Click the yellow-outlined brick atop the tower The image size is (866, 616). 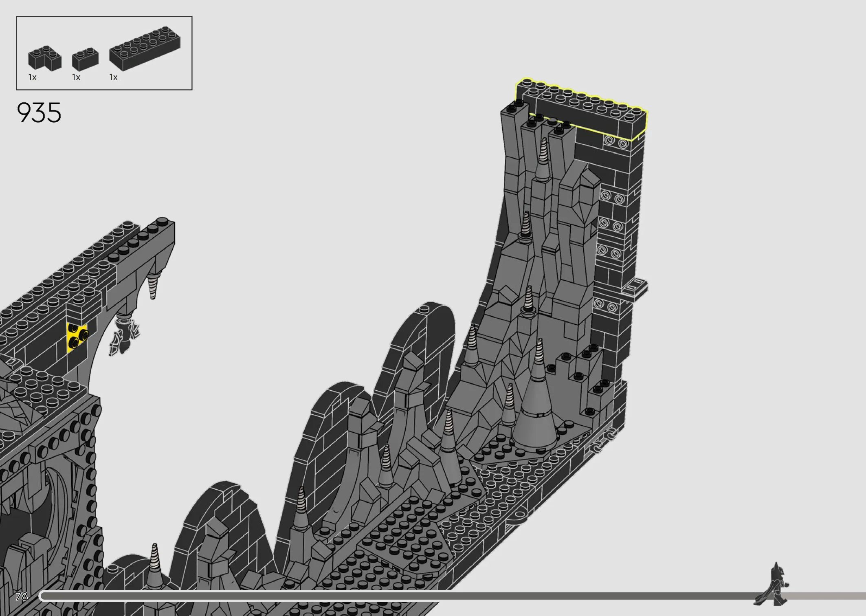pyautogui.click(x=582, y=109)
